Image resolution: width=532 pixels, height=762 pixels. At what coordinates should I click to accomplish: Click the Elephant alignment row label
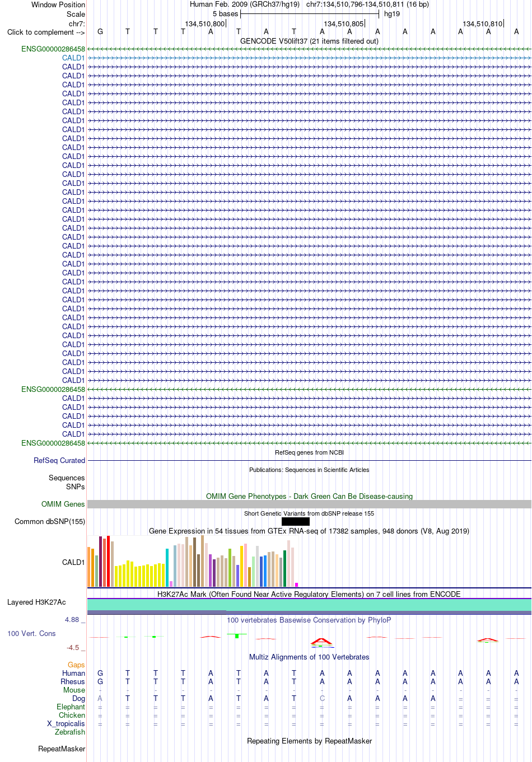[71, 707]
